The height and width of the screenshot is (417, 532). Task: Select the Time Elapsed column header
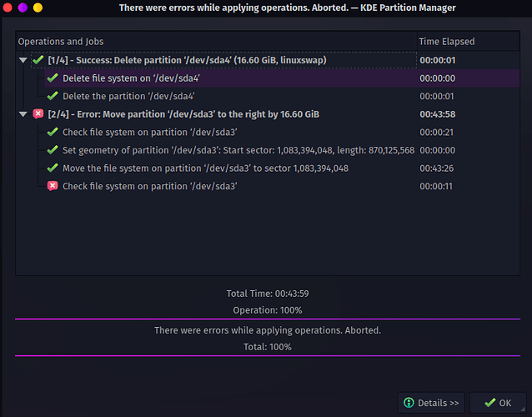tap(469, 42)
